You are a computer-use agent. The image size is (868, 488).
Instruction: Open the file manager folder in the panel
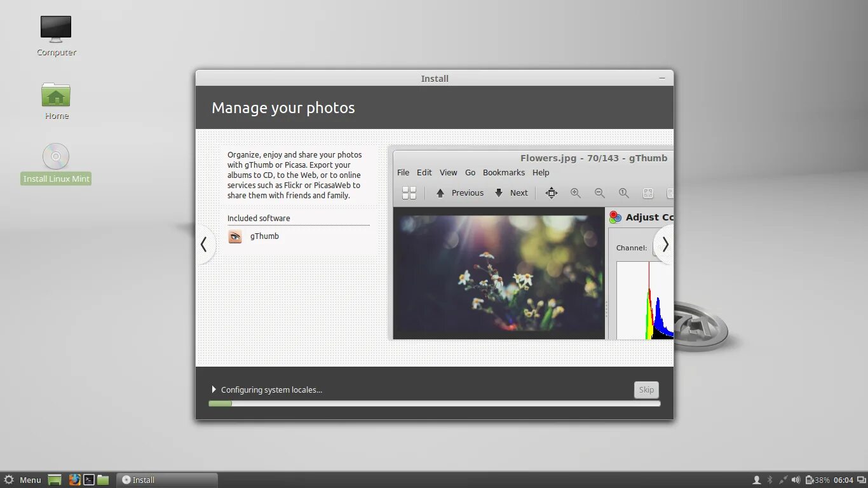point(103,480)
